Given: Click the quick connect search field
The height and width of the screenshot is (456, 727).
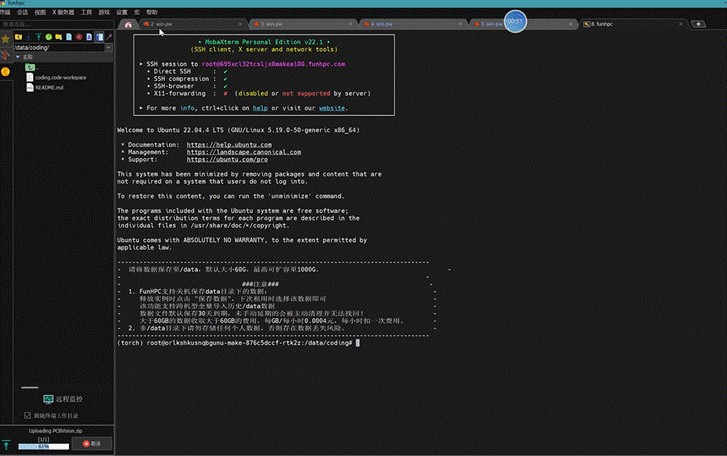Looking at the screenshot, I should click(x=57, y=24).
